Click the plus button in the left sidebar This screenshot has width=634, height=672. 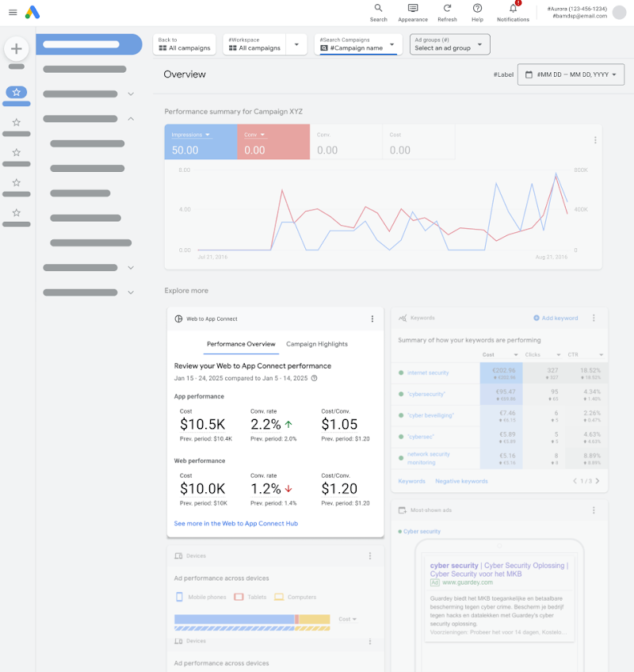click(16, 48)
